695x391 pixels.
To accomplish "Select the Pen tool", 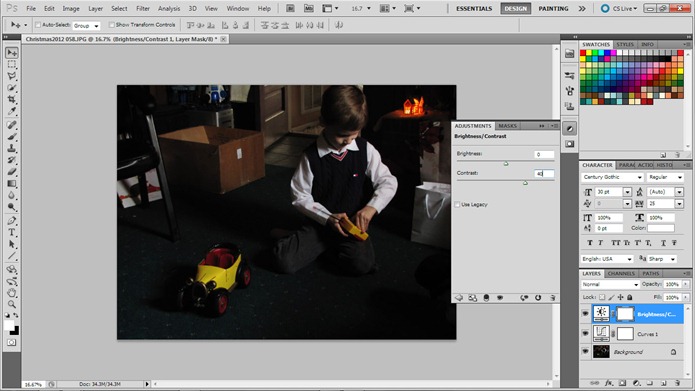I will pos(12,221).
